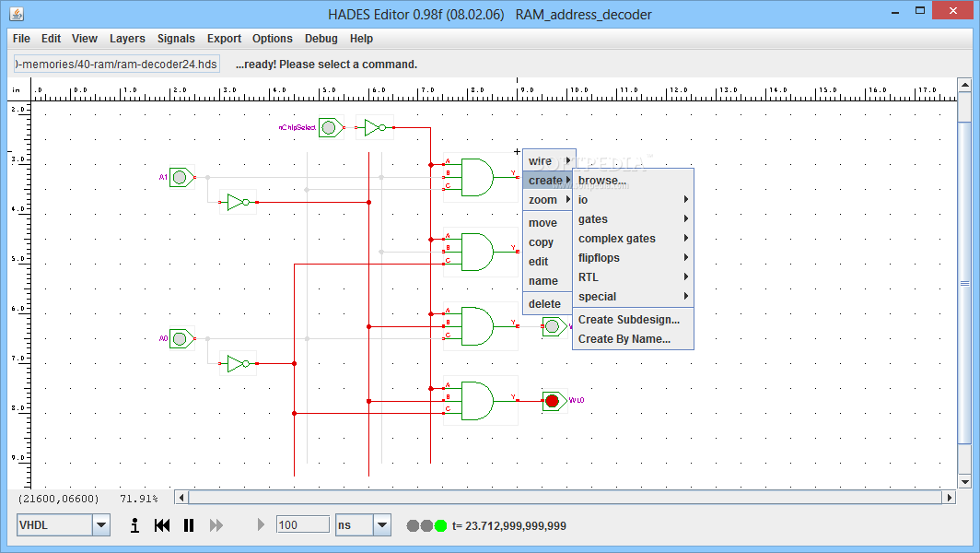Click the red WL0 output pin
This screenshot has height=553, width=980.
pos(554,401)
